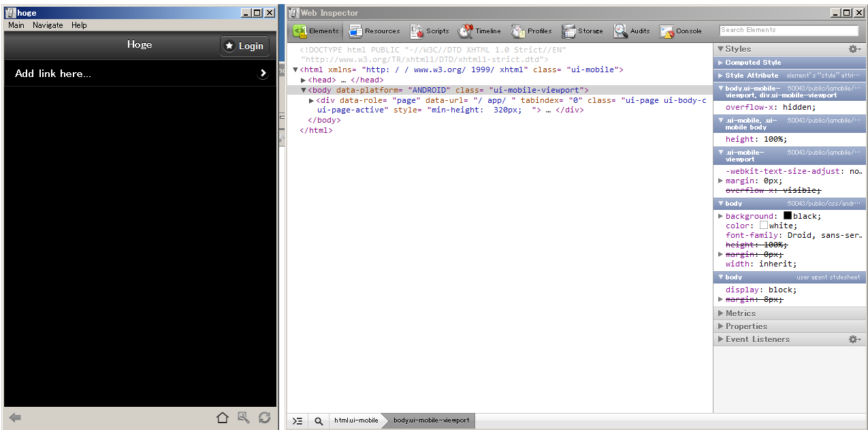
Task: Select the magnifier inspect-element icon in status bar
Action: [318, 421]
